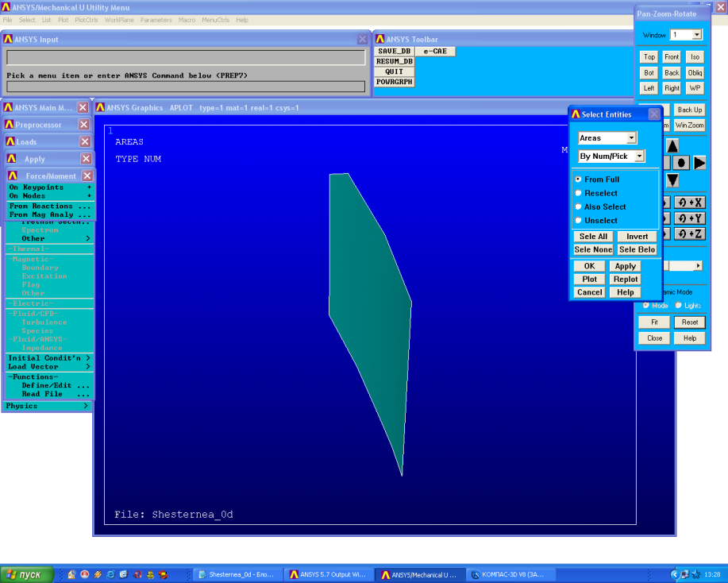Screen dimensions: 728x583
Task: Set the Right view
Action: (x=672, y=88)
